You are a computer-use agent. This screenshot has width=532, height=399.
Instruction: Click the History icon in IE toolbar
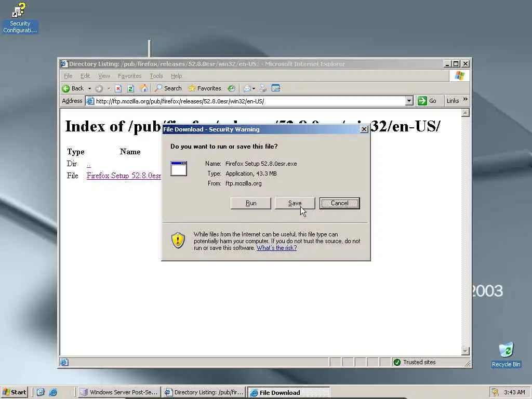[231, 88]
